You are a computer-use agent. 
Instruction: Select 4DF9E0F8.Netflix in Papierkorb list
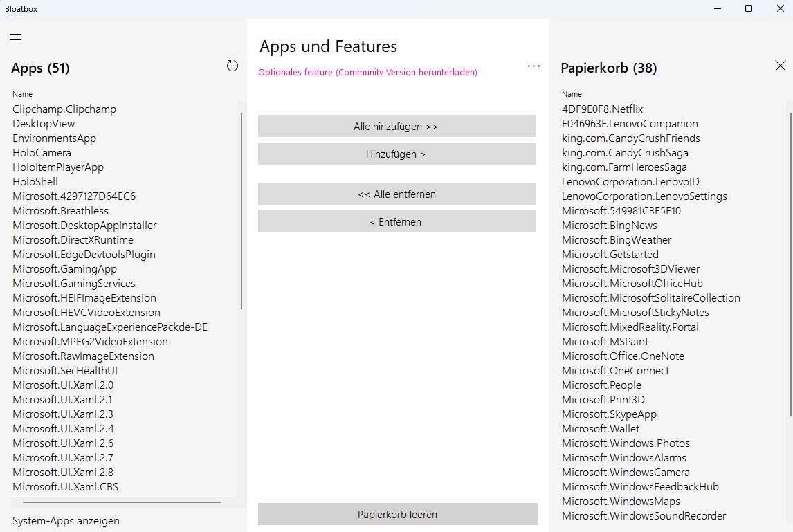(603, 109)
